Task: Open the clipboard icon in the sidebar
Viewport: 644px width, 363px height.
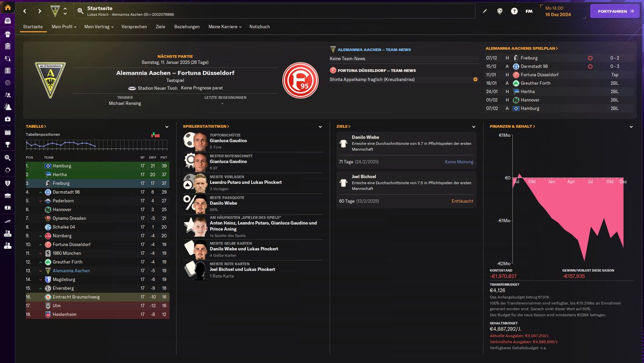Action: click(x=8, y=46)
